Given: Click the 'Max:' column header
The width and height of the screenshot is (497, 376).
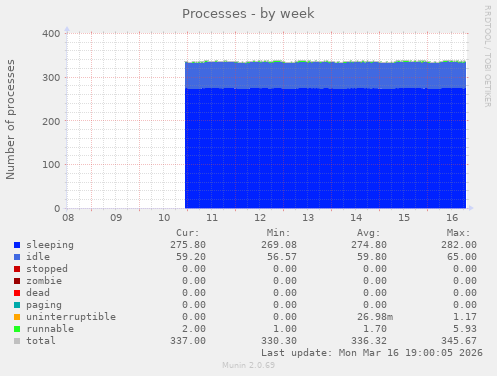Looking at the screenshot, I should click(x=458, y=233).
